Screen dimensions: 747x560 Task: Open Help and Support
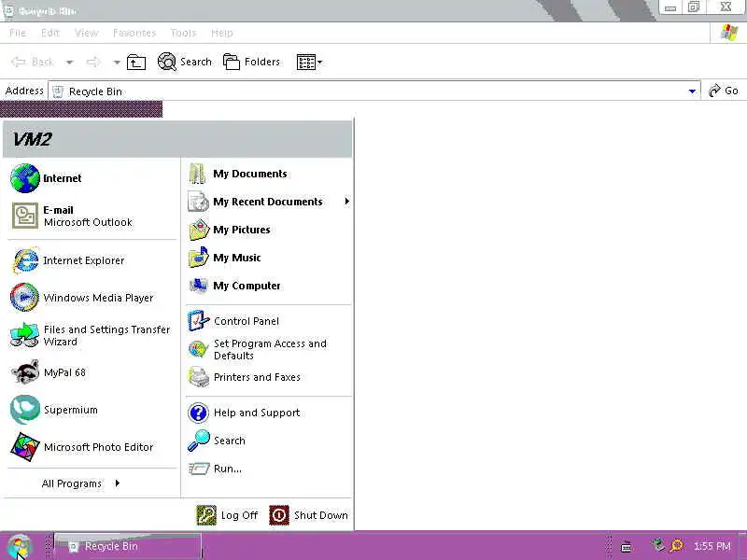269,413
